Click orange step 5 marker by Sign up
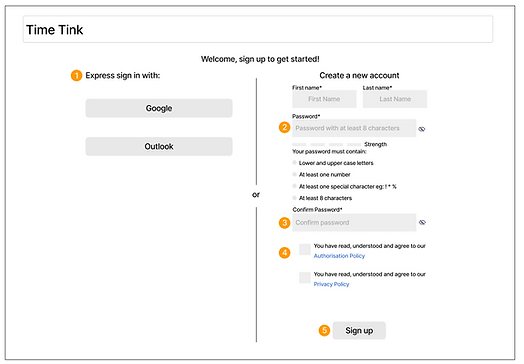Viewport: 524px width, 364px height. pos(324,330)
